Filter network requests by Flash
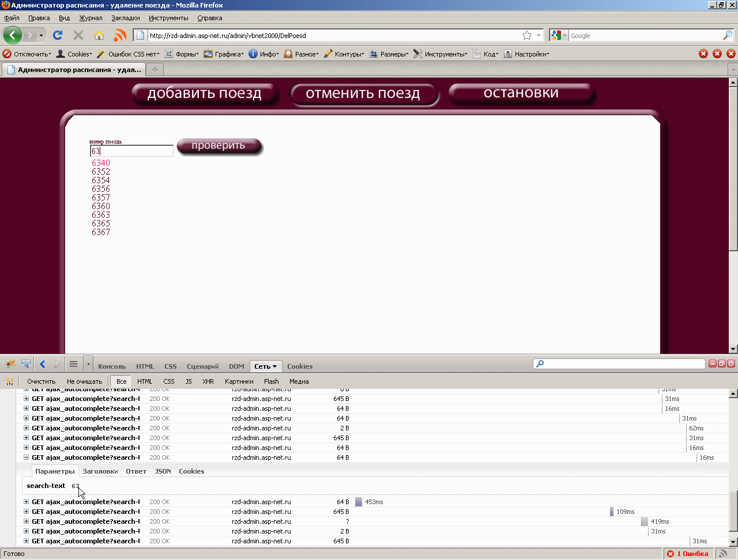738x560 pixels. (x=272, y=381)
